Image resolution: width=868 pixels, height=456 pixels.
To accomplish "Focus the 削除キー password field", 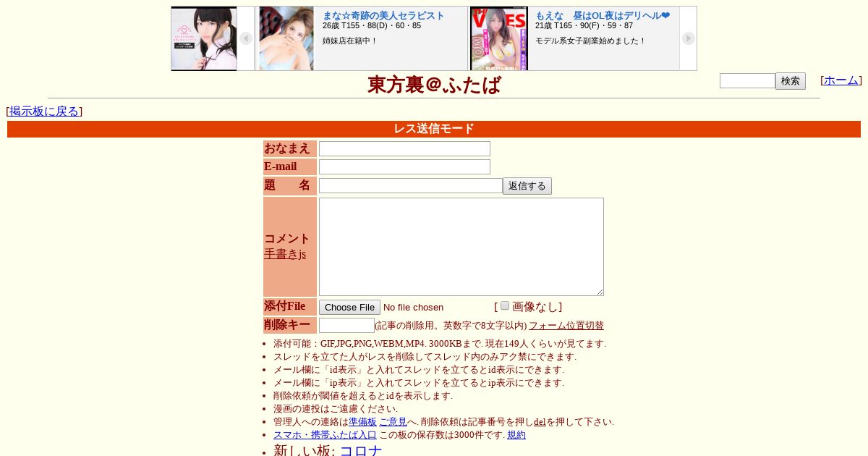I will [x=346, y=326].
